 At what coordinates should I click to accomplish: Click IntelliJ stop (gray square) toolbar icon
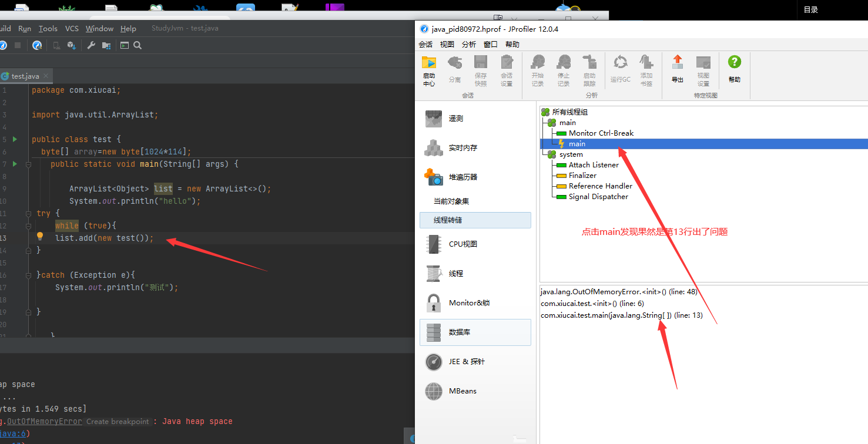pos(18,45)
